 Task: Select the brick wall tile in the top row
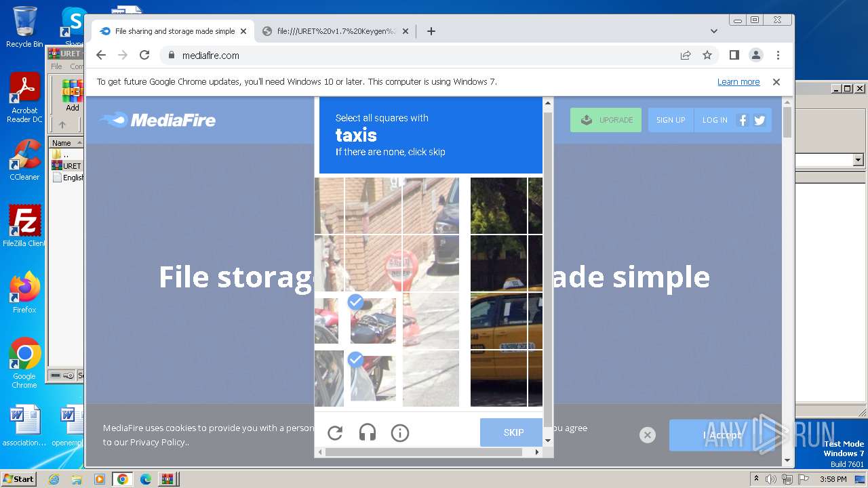[373, 206]
